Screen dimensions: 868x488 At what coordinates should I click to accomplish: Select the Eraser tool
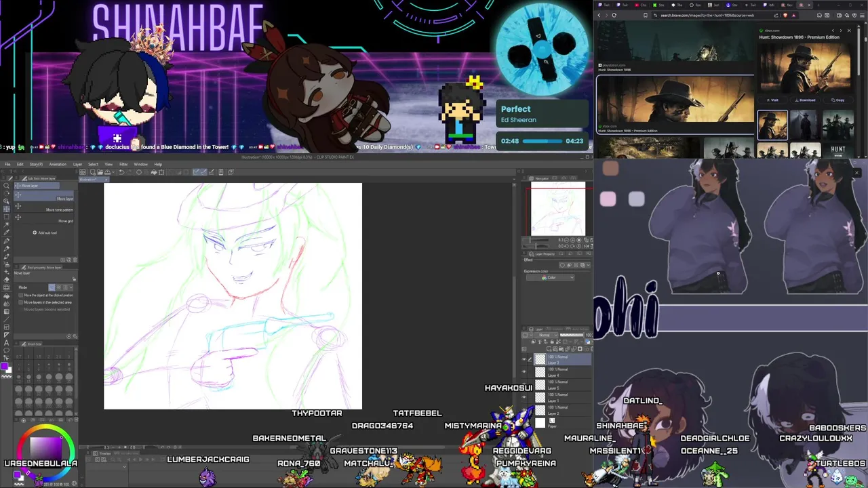6,280
